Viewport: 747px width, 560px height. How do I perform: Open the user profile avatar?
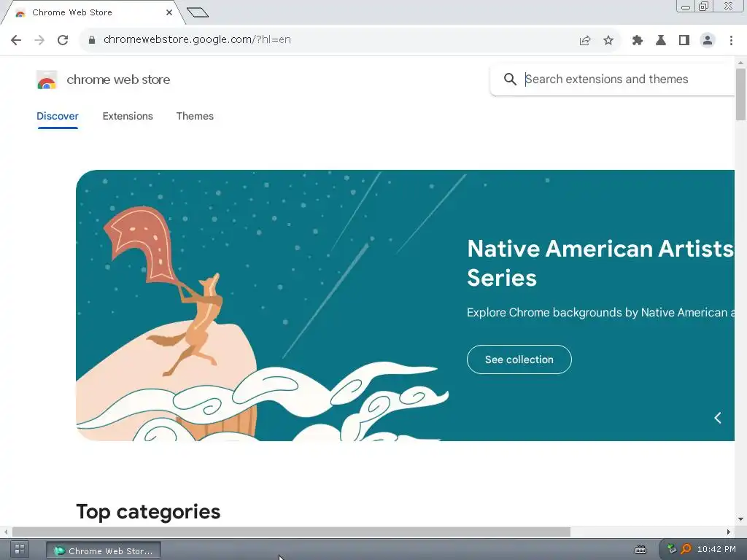[x=707, y=41]
